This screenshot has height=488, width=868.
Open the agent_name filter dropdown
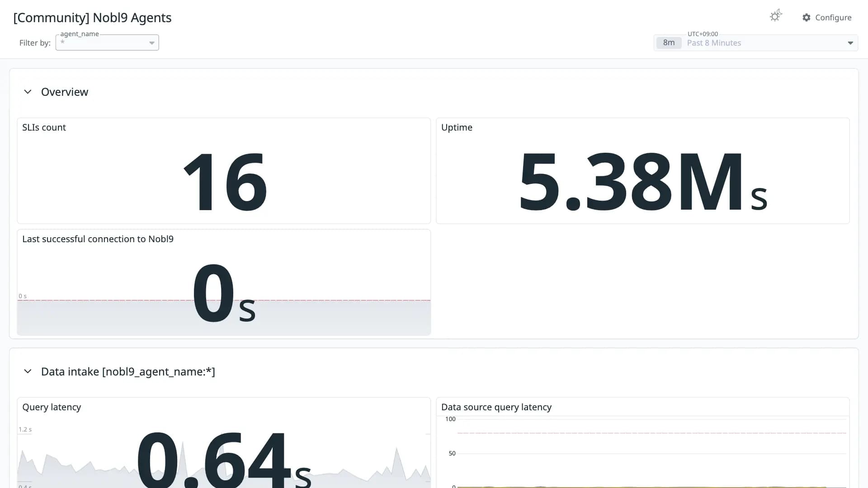coord(107,42)
